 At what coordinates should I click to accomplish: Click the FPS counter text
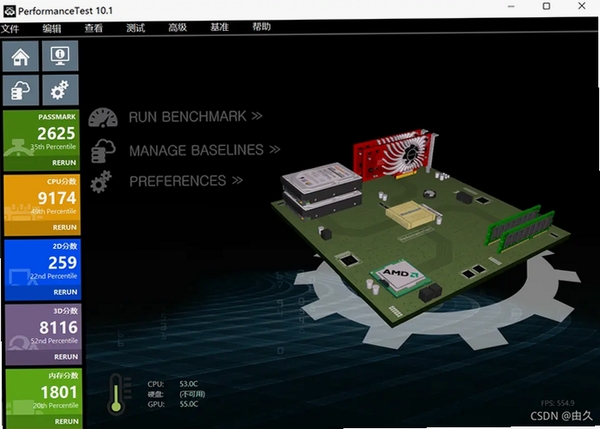(x=558, y=403)
